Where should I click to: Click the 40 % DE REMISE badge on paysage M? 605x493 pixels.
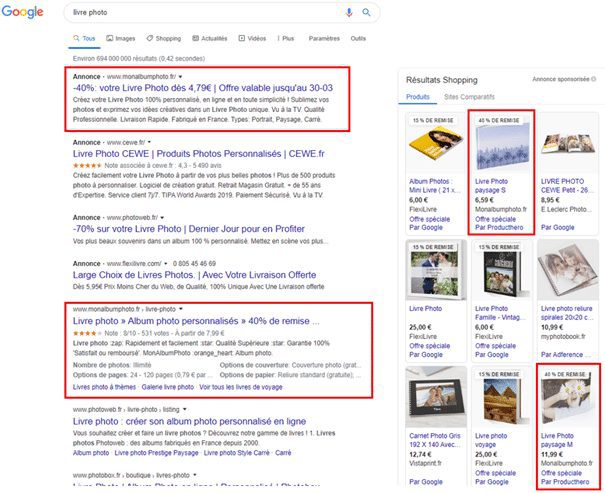pos(565,374)
